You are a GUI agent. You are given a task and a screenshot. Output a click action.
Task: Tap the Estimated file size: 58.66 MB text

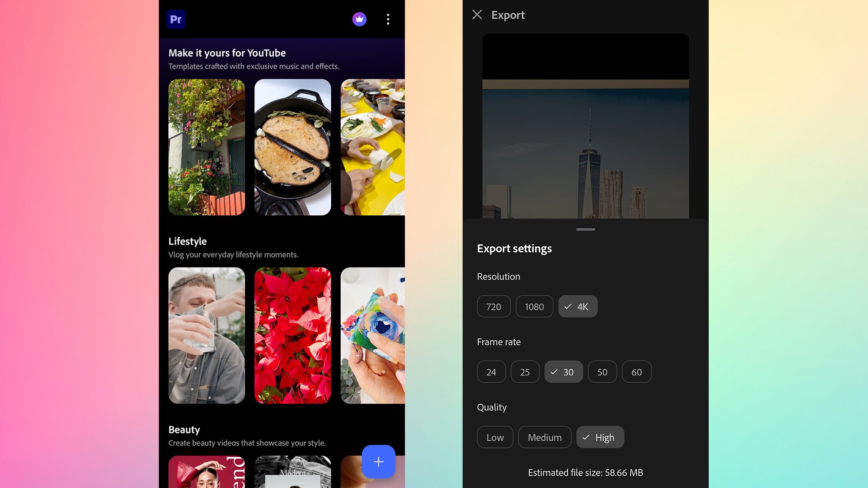pos(585,472)
